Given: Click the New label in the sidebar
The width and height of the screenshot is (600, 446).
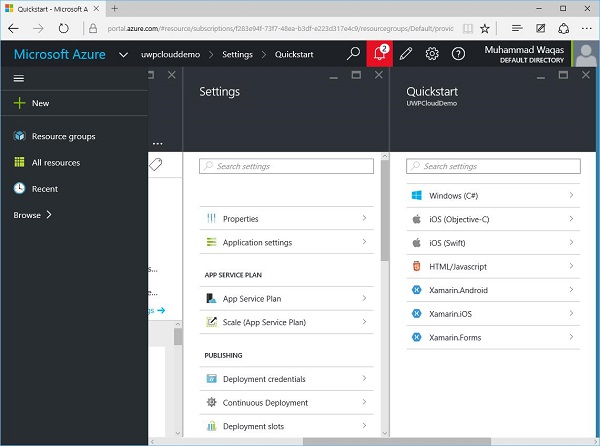Looking at the screenshot, I should coord(40,103).
